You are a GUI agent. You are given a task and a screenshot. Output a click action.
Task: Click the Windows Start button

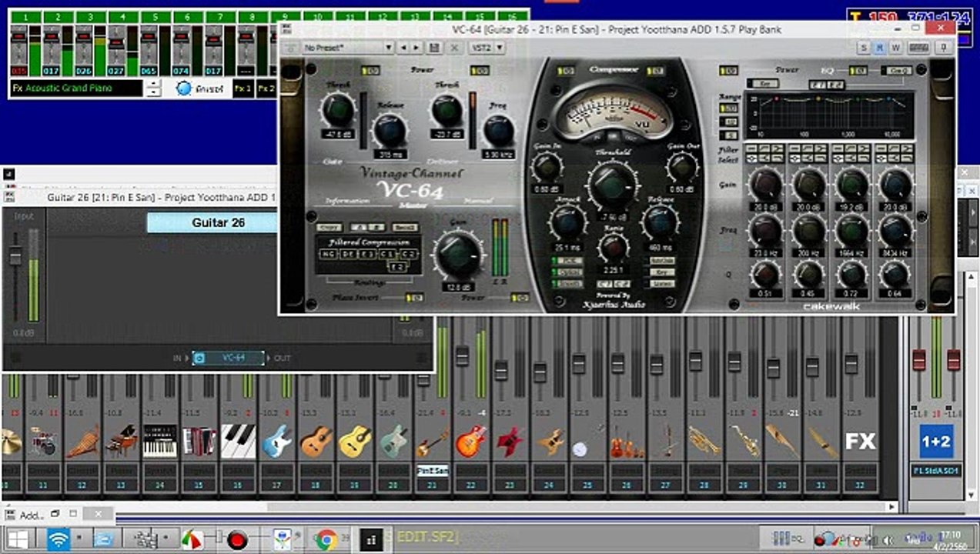(18, 539)
